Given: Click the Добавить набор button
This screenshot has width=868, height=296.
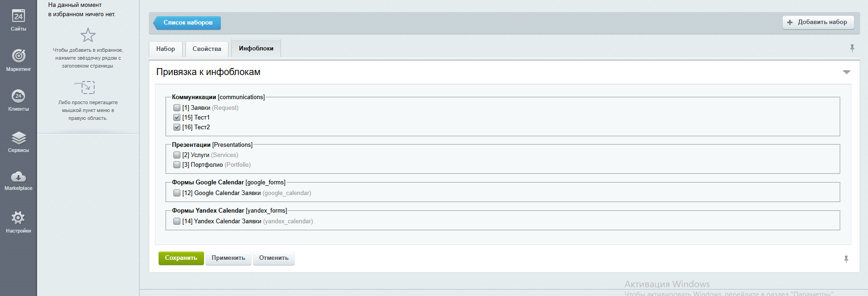Looking at the screenshot, I should point(818,22).
